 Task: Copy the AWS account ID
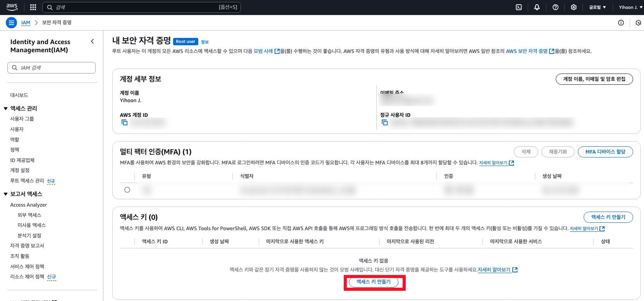coord(124,122)
